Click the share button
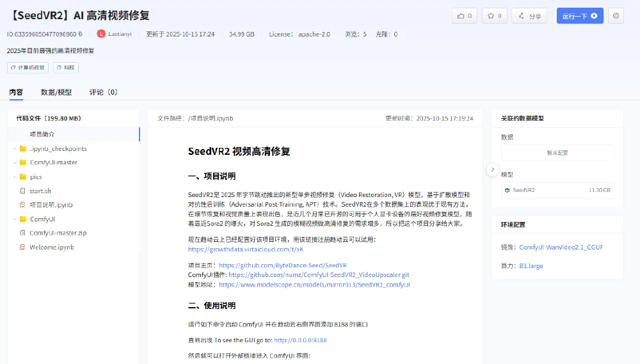The width and height of the screenshot is (640, 364). pos(529,16)
